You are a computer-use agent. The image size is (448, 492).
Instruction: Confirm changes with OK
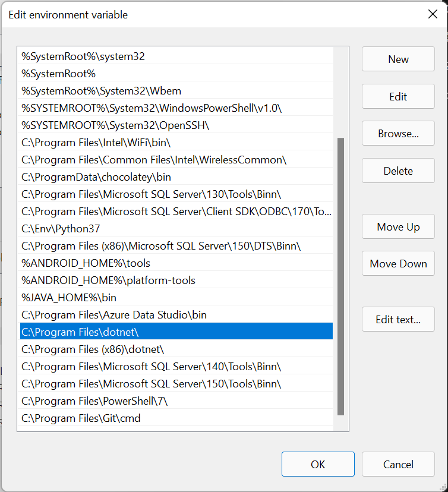[318, 464]
